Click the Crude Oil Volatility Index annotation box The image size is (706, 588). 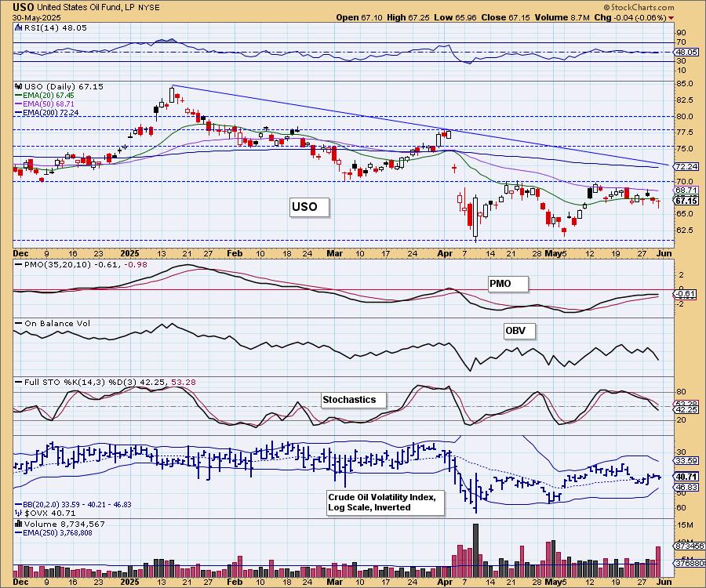(385, 503)
